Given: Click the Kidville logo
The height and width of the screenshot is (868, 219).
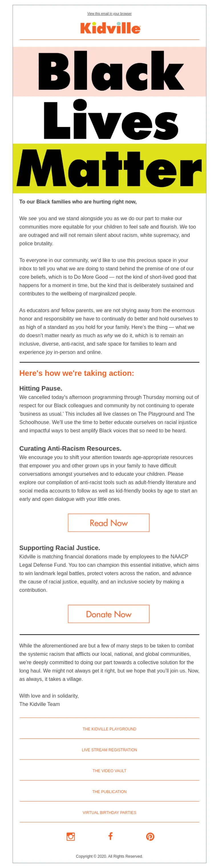Looking at the screenshot, I should (110, 28).
